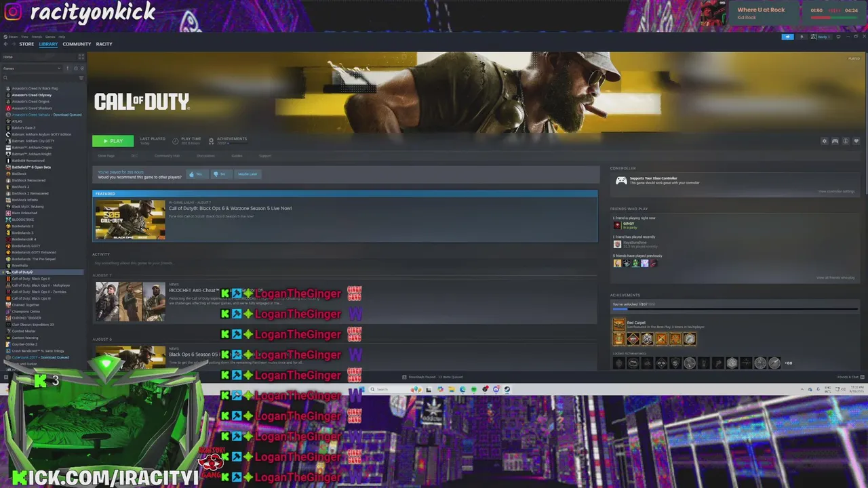868x488 pixels.
Task: Open View all friends who play link
Action: pos(835,278)
